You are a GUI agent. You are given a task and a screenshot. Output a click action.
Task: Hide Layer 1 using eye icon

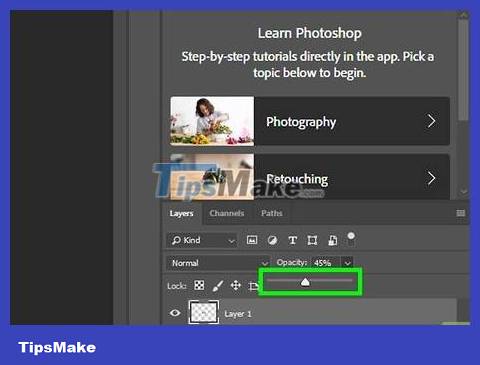175,313
